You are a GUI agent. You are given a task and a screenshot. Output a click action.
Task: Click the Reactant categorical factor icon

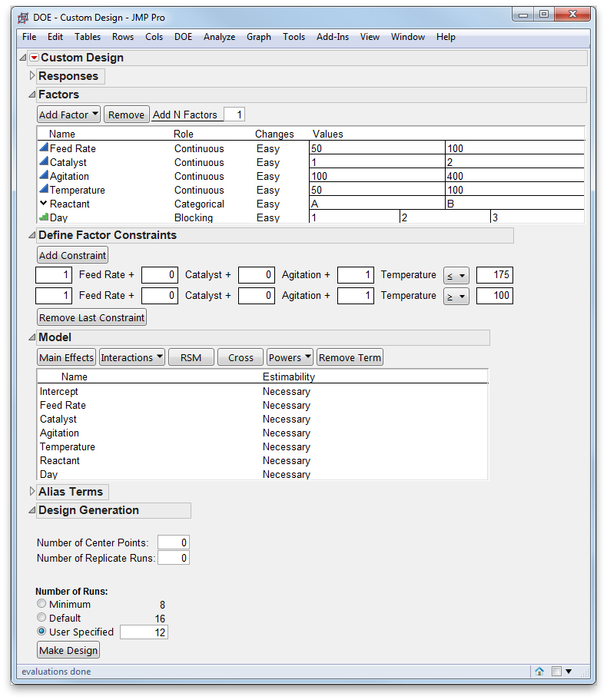[x=43, y=203]
